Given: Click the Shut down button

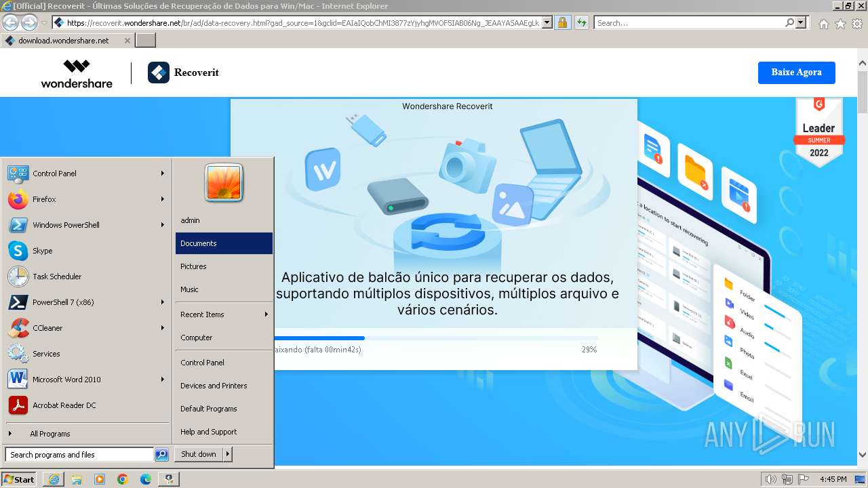Looking at the screenshot, I should coord(199,454).
